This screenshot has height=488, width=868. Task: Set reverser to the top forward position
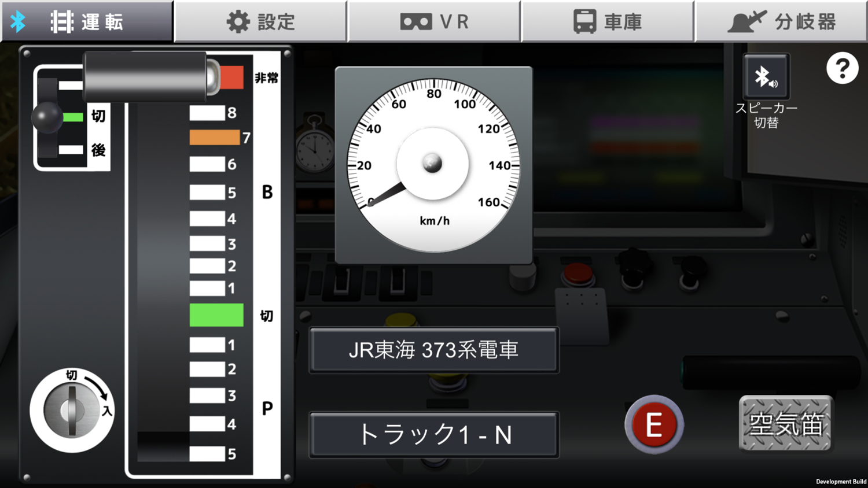[71, 86]
